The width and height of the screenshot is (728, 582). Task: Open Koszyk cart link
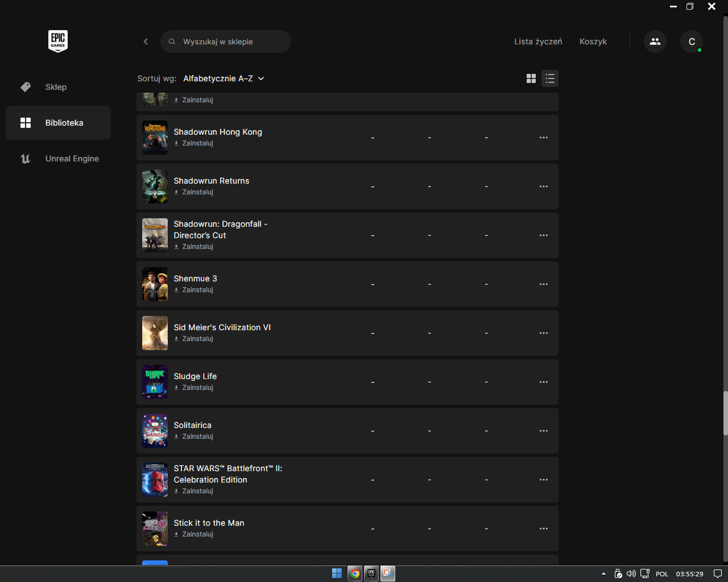(x=593, y=41)
